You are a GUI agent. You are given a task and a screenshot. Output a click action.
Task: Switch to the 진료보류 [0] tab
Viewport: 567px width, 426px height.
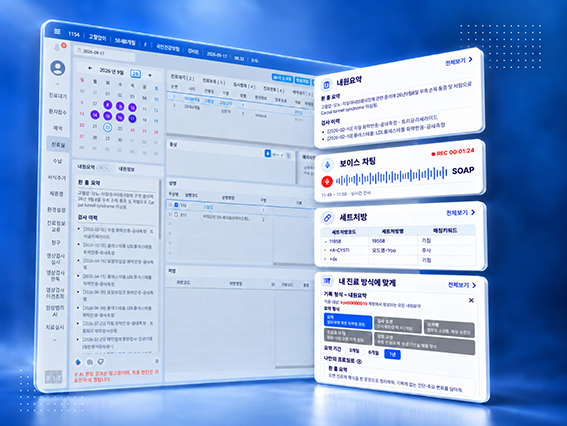tap(213, 81)
